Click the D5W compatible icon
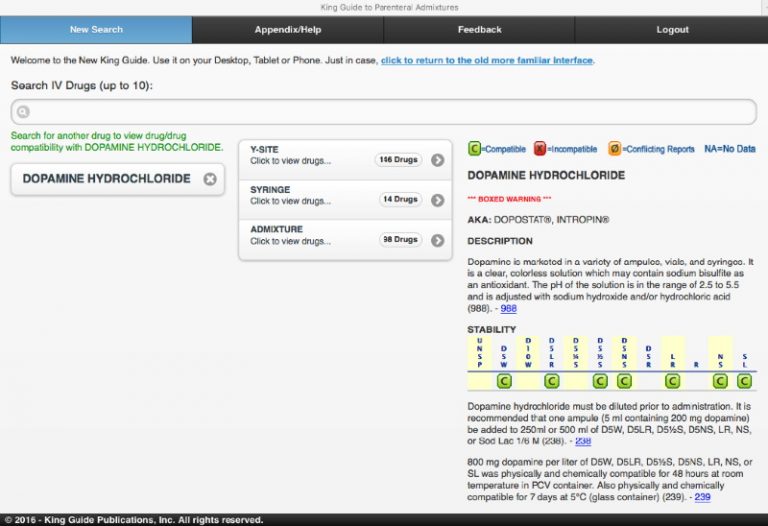768x526 pixels. (504, 381)
